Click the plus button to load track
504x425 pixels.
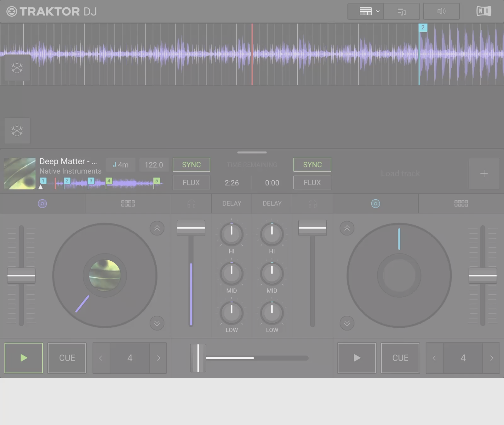(484, 173)
